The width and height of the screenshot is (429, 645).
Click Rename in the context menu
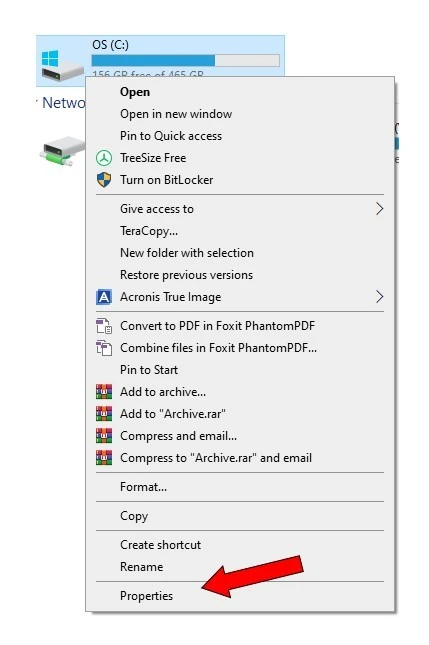tap(141, 567)
